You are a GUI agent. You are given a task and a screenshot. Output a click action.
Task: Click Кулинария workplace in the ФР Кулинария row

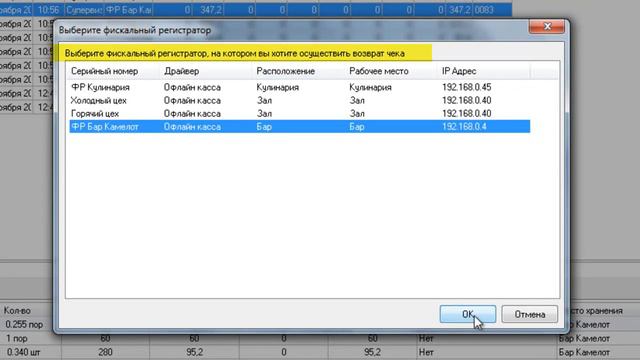tap(370, 87)
